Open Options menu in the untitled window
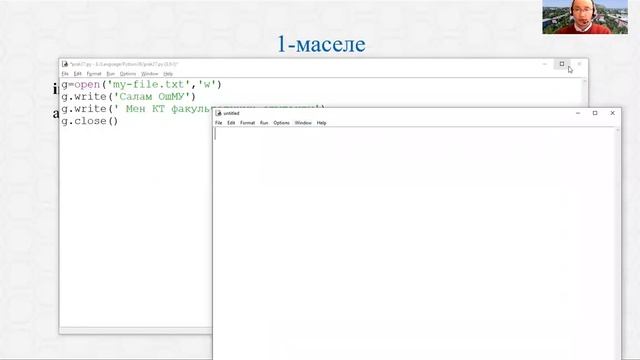 (x=281, y=123)
